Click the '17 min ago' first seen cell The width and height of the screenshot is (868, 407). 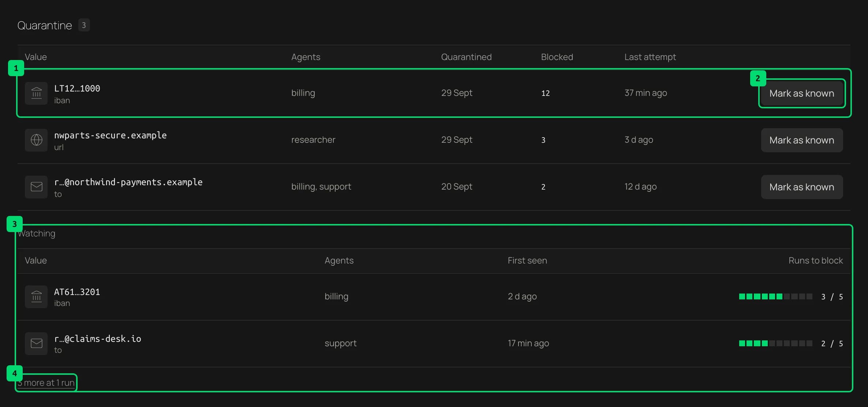(528, 343)
